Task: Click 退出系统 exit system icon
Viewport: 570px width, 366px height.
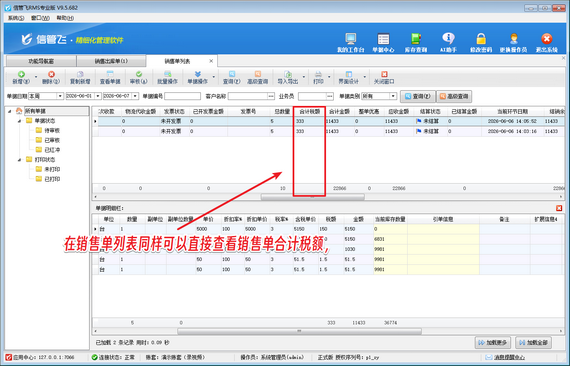Action: 546,39
